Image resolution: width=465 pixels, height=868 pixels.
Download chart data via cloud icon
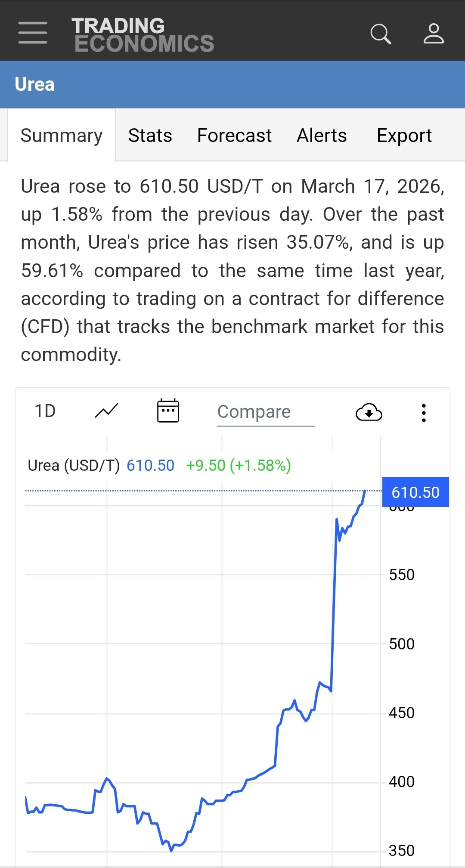click(369, 412)
